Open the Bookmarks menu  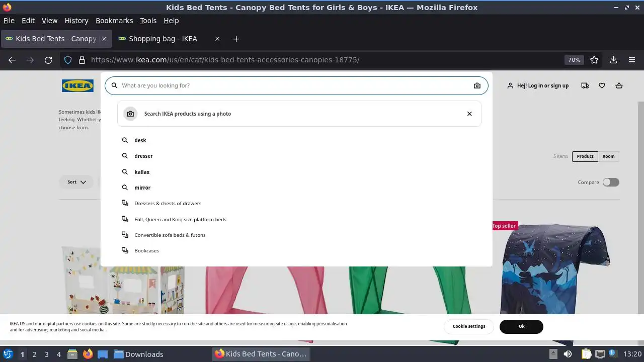(x=114, y=21)
